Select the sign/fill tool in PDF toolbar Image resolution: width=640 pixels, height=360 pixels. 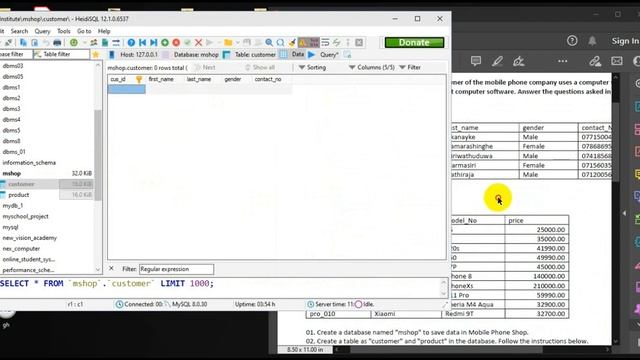tap(519, 61)
